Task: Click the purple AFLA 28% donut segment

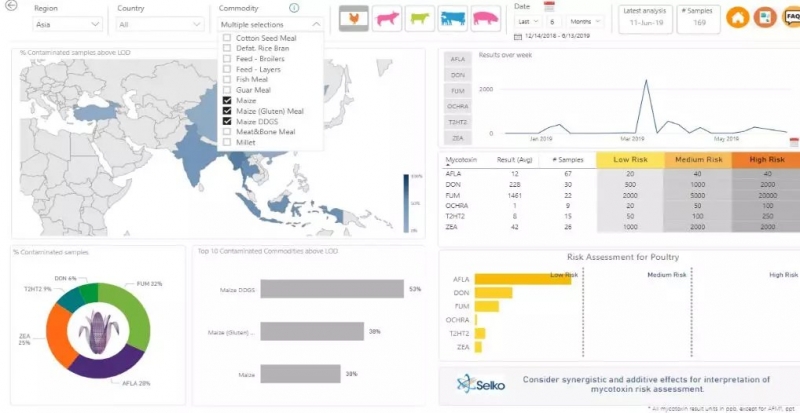Action: tap(106, 363)
